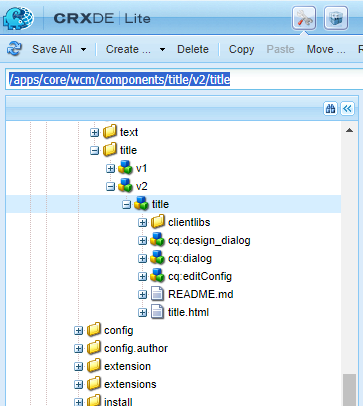This screenshot has width=363, height=406.
Task: Click the config folder icon
Action: tap(94, 330)
